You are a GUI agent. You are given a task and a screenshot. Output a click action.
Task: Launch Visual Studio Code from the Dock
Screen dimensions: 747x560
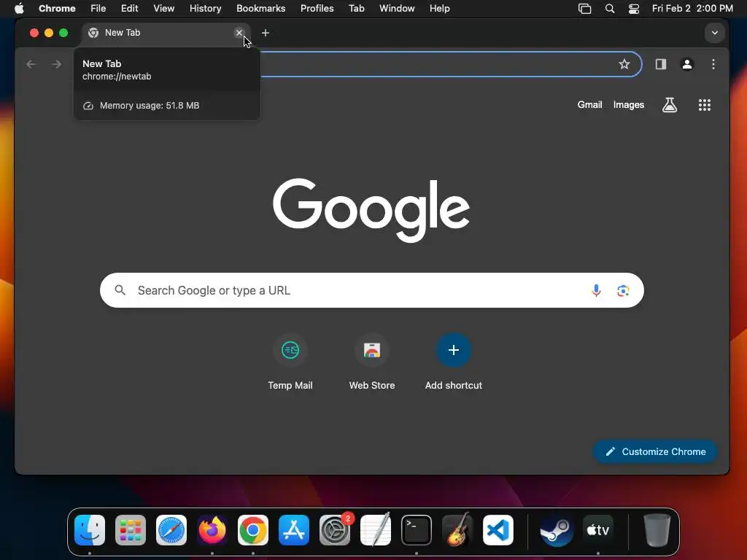tap(498, 530)
